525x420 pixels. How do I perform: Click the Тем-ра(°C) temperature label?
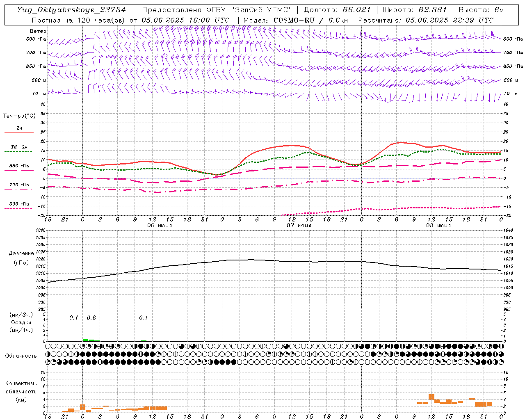[19, 116]
